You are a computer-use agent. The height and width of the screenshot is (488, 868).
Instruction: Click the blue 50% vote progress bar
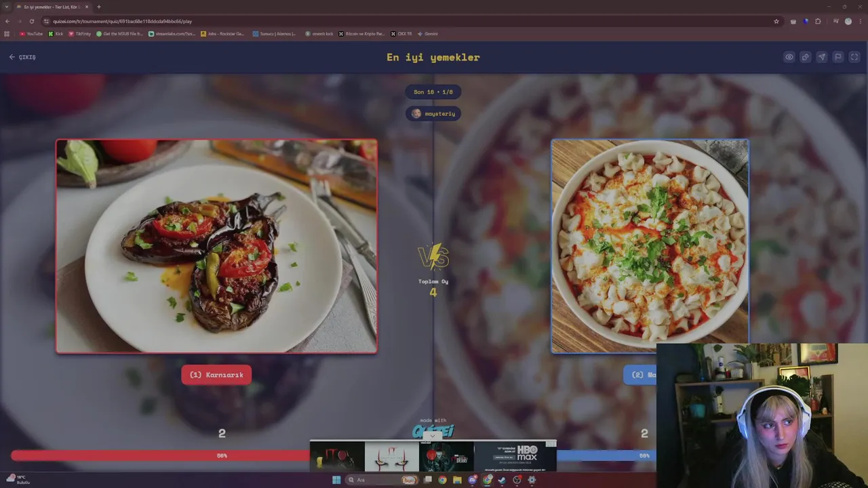606,455
